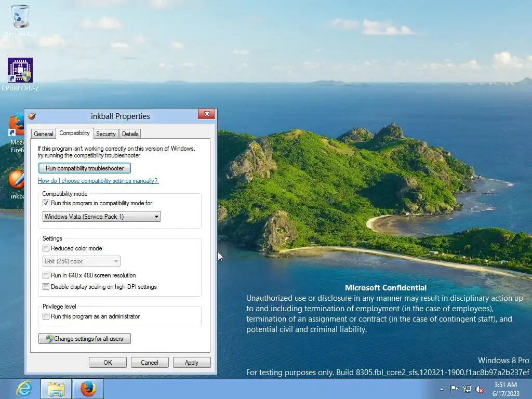Switch to Firefox in the taskbar
Screen dimensions: 532x399
click(x=88, y=389)
